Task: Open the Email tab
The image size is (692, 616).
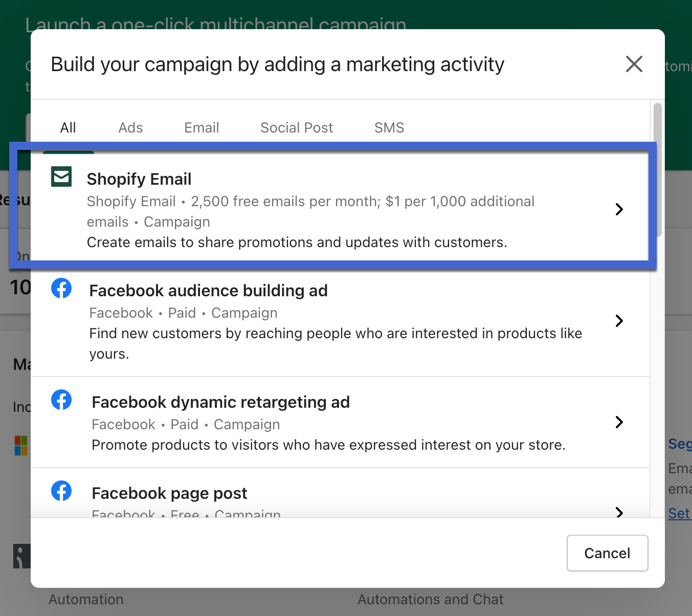Action: click(x=202, y=128)
